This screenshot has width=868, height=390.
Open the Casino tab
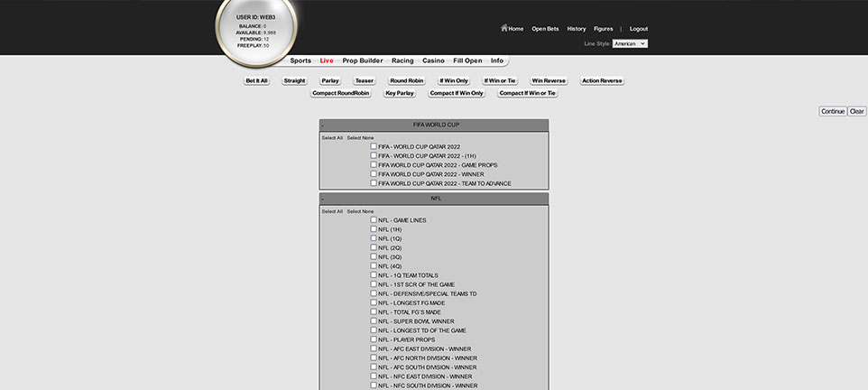click(433, 60)
